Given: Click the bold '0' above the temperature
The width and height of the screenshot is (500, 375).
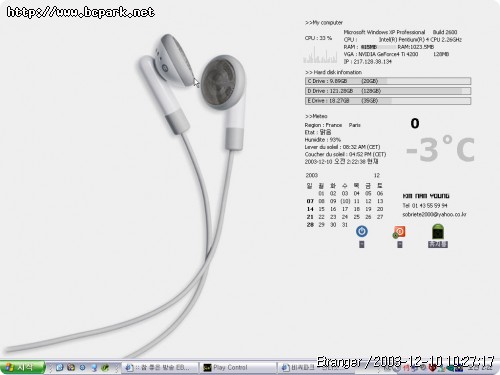Looking at the screenshot, I should click(x=415, y=123).
